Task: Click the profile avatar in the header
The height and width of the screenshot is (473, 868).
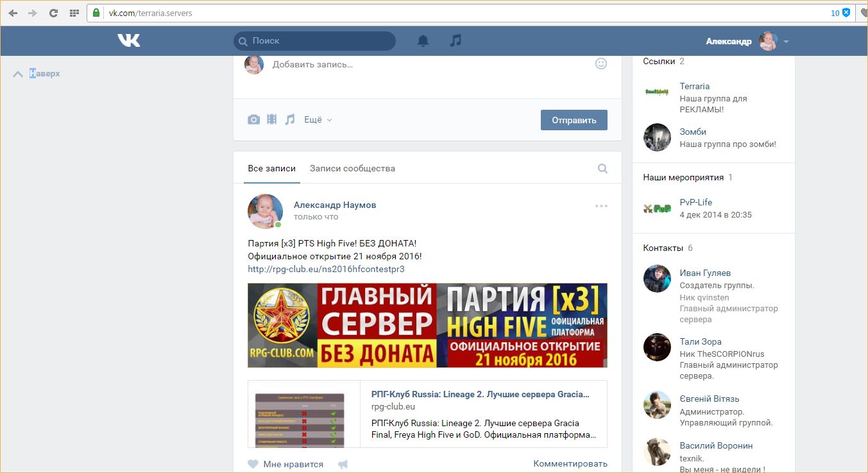Action: click(768, 41)
